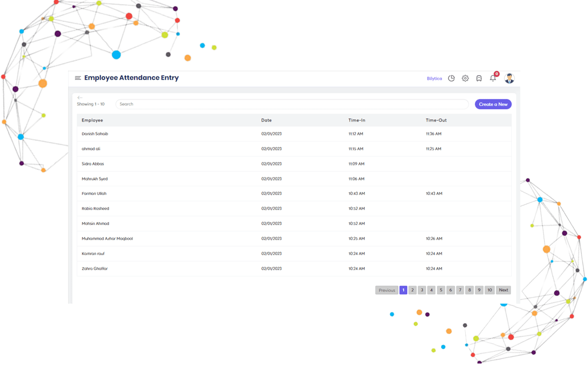
Task: Go to pagination page 4
Action: click(432, 290)
